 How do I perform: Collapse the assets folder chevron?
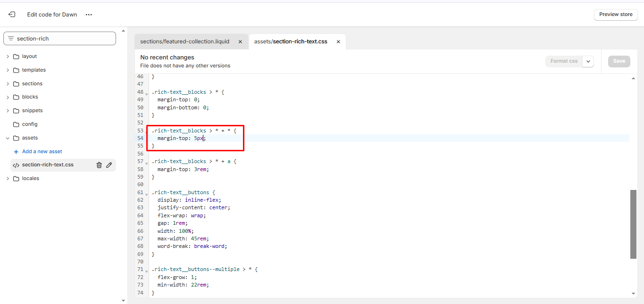8,138
